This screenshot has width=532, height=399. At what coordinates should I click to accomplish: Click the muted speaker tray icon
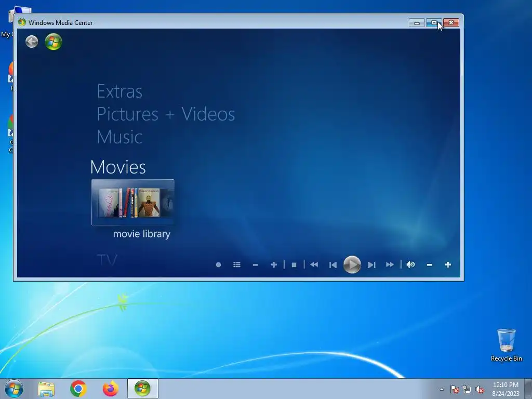tap(480, 389)
